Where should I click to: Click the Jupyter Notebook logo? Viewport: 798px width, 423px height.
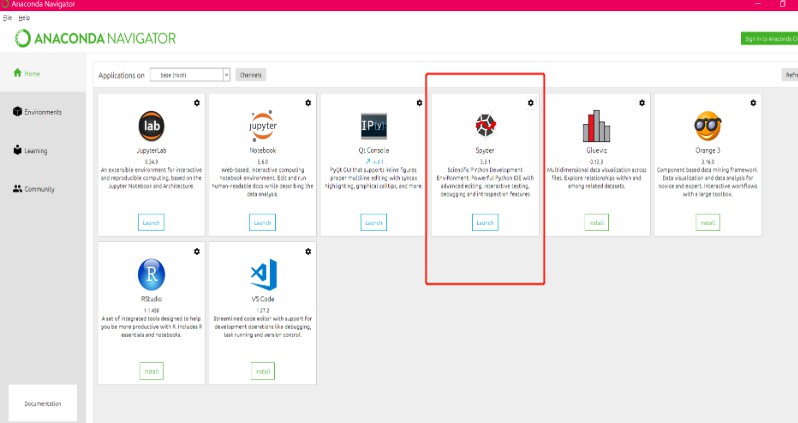coord(263,125)
